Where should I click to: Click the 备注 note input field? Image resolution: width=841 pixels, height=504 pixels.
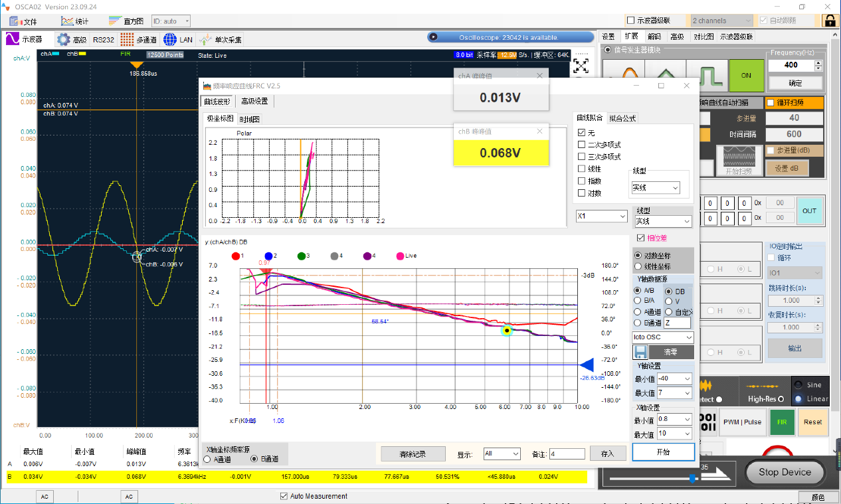[x=567, y=454]
